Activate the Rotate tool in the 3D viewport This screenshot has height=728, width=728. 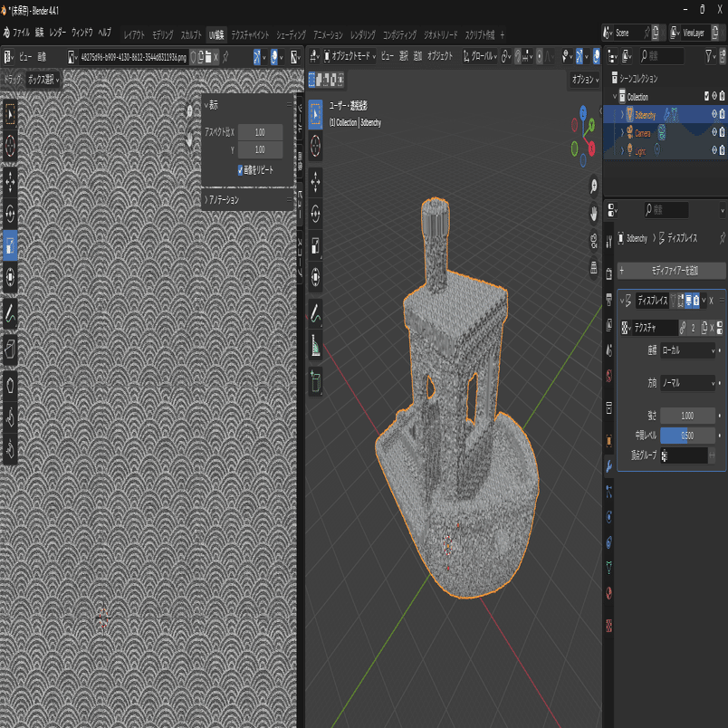pos(315,214)
